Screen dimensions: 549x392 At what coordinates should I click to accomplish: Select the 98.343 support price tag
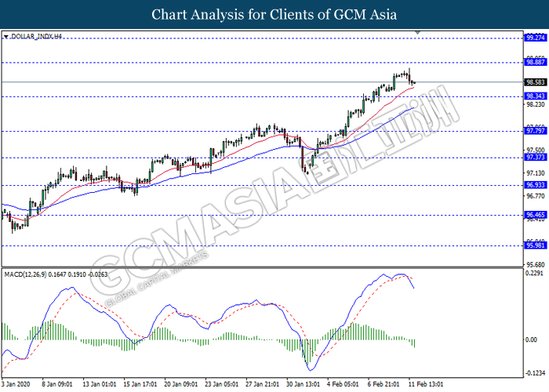tap(536, 96)
